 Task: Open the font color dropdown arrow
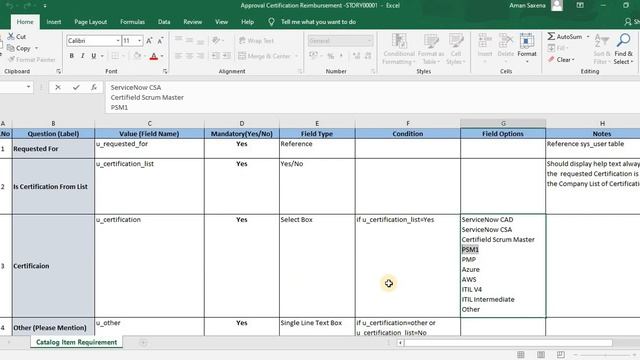pyautogui.click(x=162, y=56)
